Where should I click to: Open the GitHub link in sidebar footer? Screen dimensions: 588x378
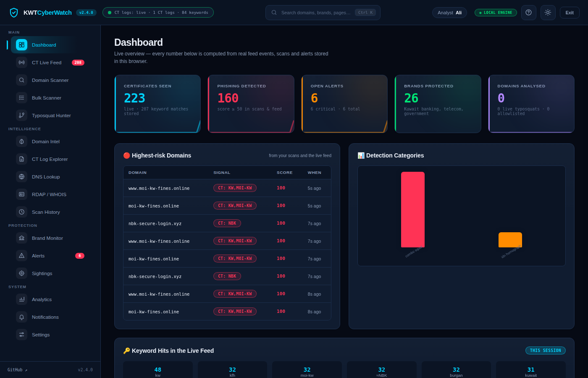(17, 370)
